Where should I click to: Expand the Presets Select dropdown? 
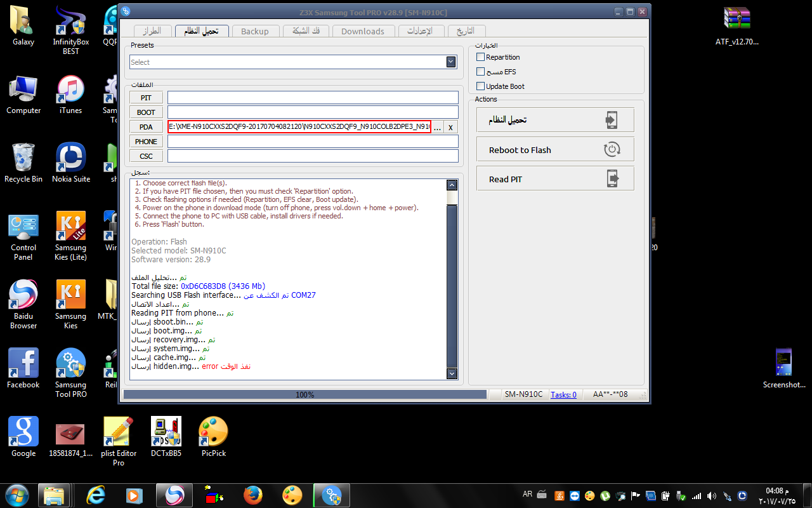(x=451, y=62)
